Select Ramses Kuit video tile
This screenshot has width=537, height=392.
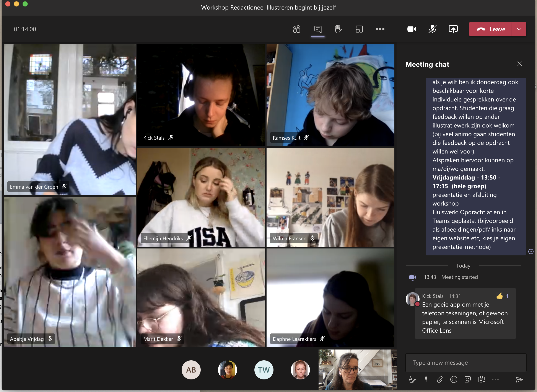(330, 95)
